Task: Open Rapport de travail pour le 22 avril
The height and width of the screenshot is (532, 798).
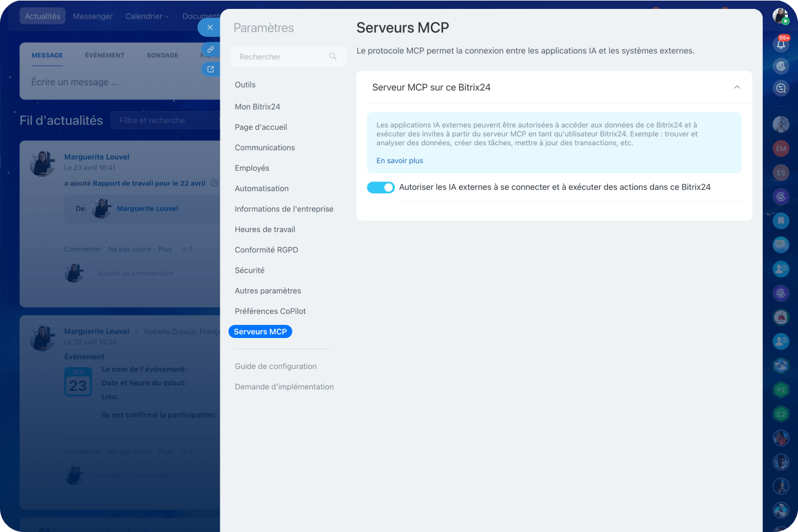Action: pyautogui.click(x=149, y=183)
